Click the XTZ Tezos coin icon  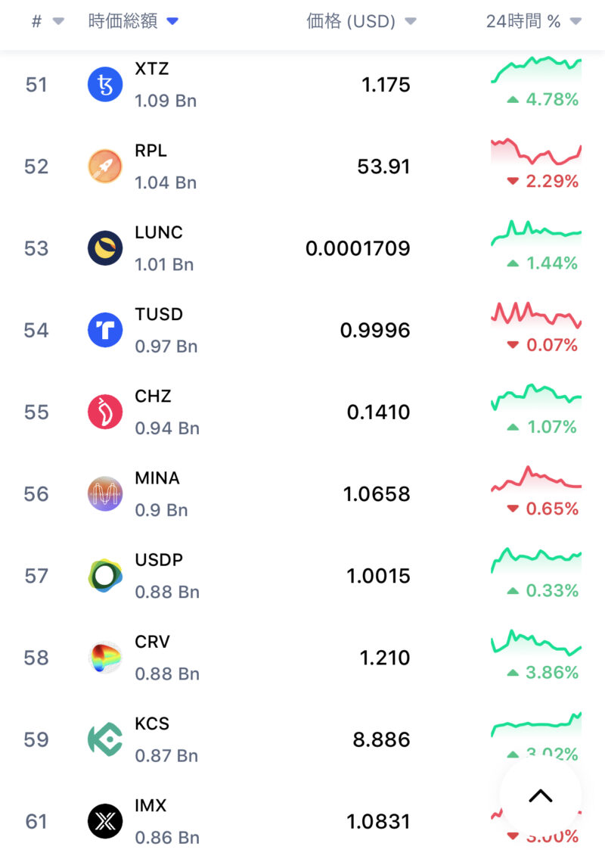[105, 85]
